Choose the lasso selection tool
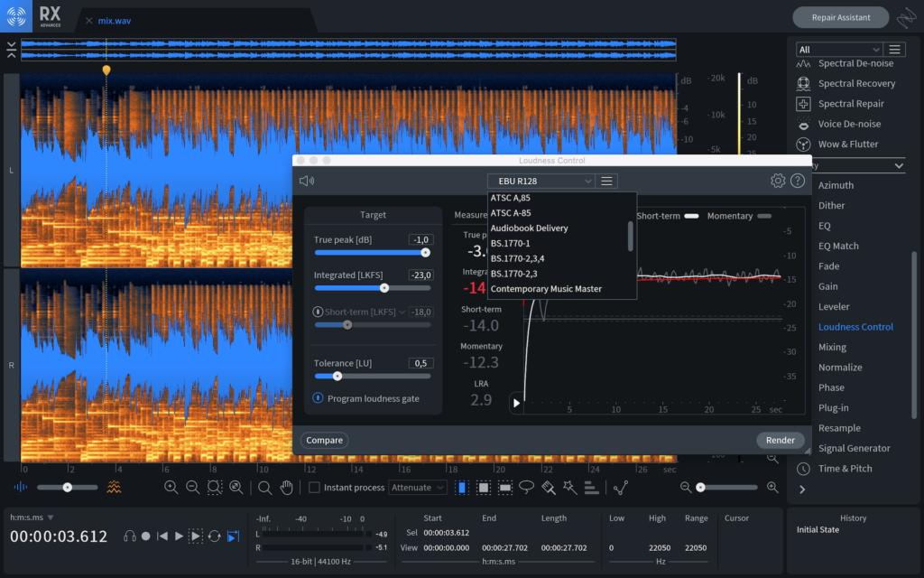 pos(527,488)
